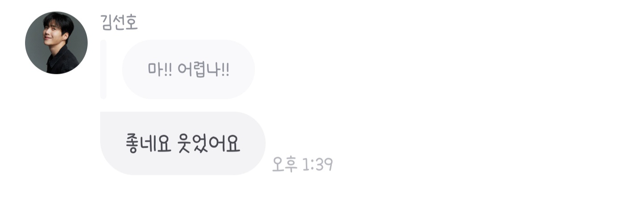Click the 오후 label of the timestamp

pos(284,165)
